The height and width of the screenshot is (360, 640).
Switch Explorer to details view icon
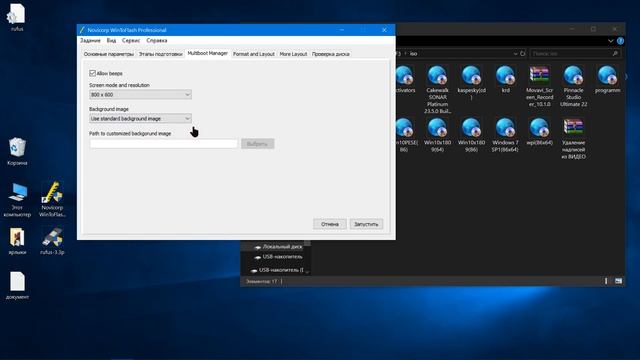[x=606, y=281]
